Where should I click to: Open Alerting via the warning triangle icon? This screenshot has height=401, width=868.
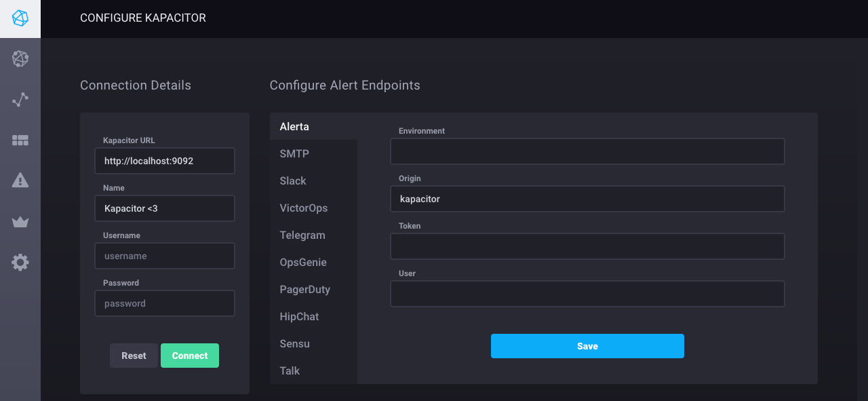tap(20, 180)
